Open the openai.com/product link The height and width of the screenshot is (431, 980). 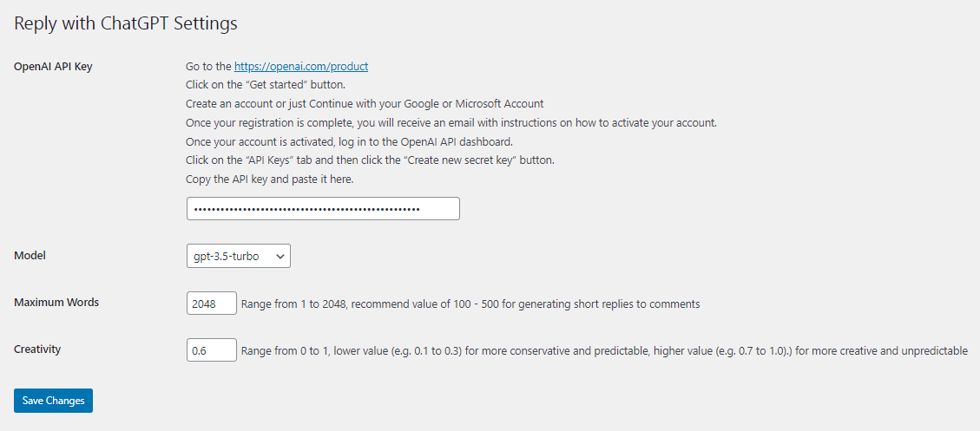coord(301,66)
